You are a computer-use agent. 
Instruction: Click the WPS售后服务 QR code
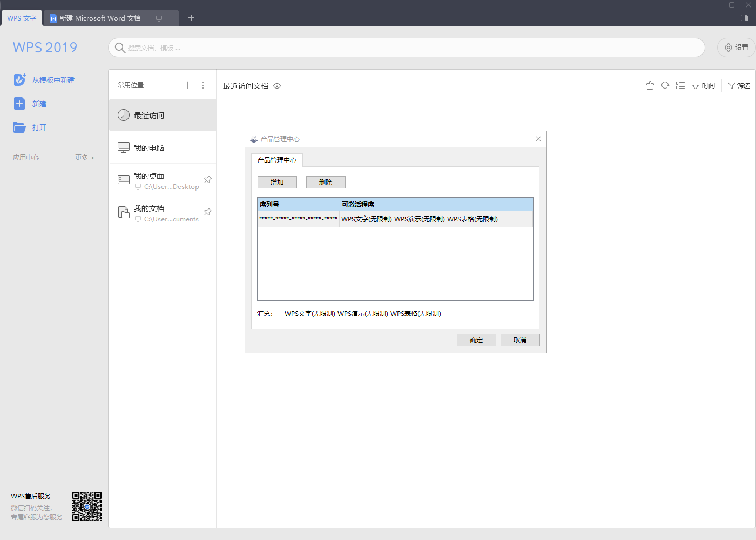coord(87,506)
